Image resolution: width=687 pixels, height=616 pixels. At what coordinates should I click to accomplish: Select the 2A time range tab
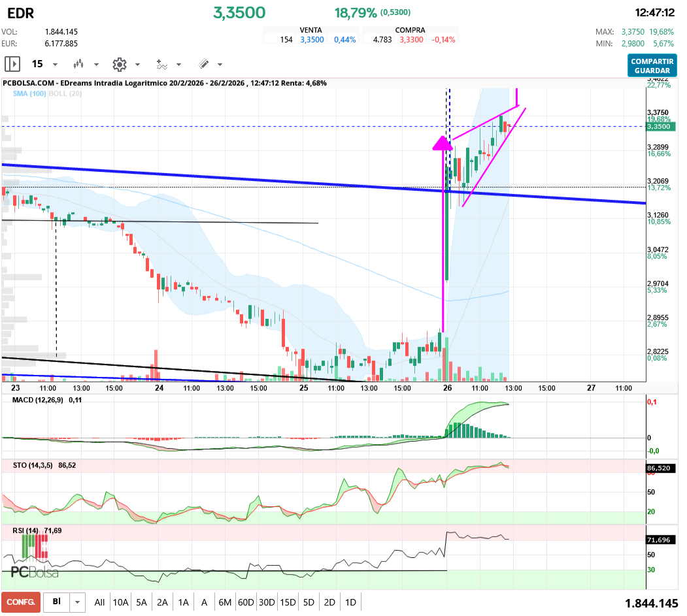click(x=163, y=602)
